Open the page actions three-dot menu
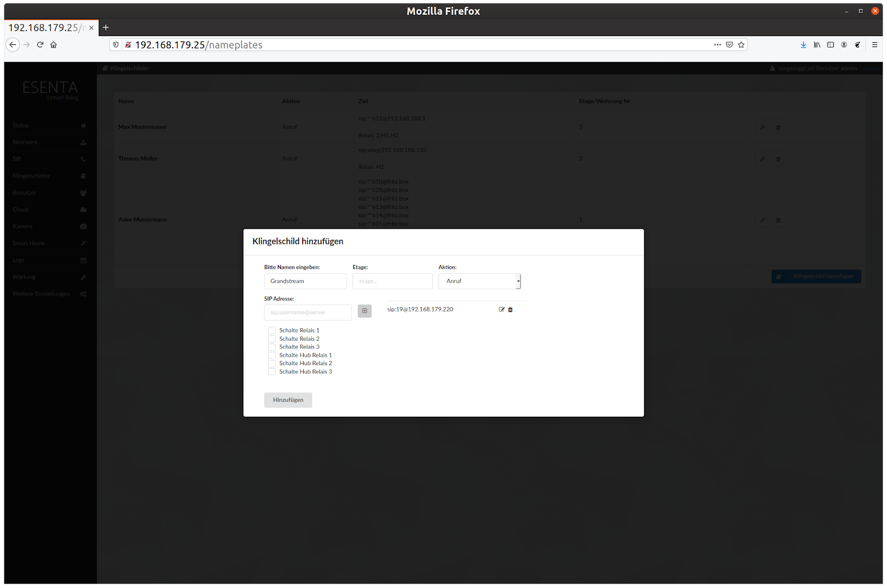Viewport: 887px width, 588px height. coord(717,45)
